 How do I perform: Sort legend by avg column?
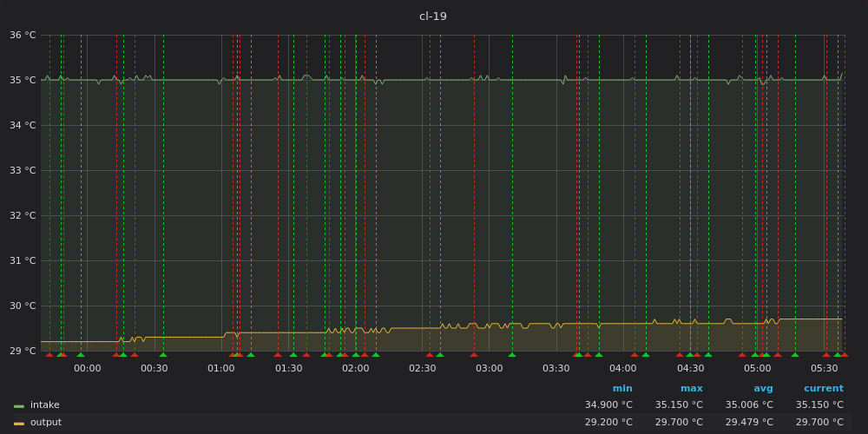pos(763,389)
